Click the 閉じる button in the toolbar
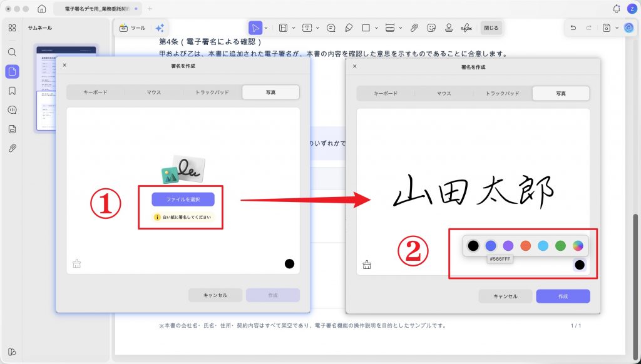This screenshot has height=364, width=641. tap(491, 28)
